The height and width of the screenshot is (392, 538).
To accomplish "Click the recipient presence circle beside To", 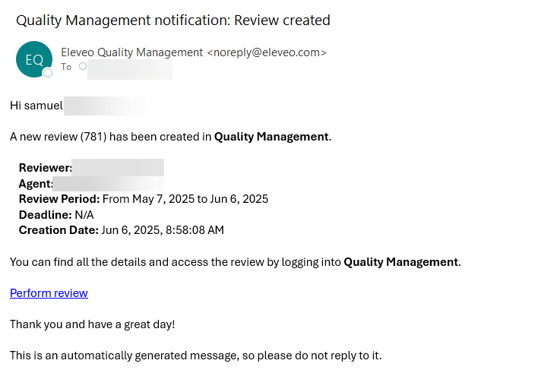I will tap(82, 67).
